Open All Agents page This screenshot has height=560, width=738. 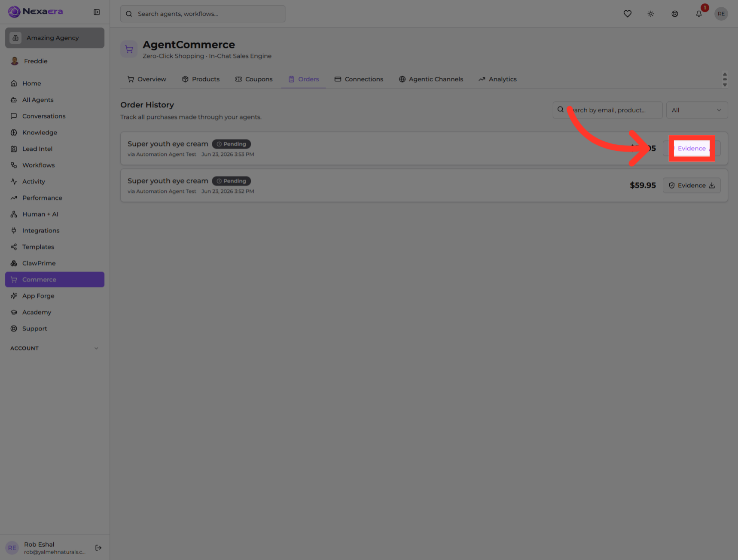(55, 100)
